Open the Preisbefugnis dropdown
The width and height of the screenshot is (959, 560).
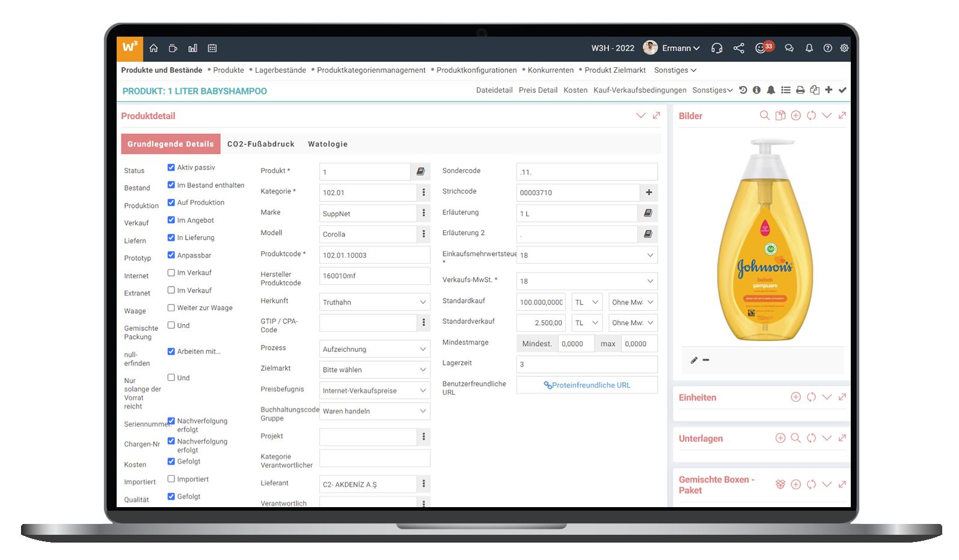coord(375,391)
